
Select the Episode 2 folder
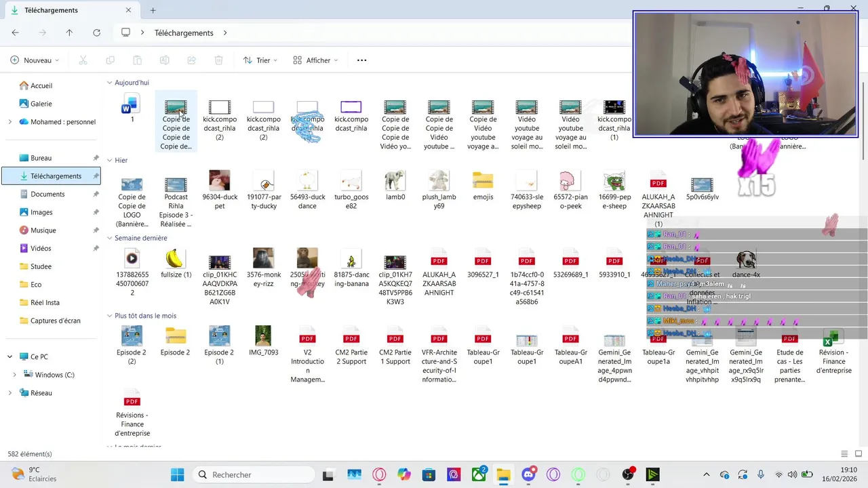[x=176, y=341]
